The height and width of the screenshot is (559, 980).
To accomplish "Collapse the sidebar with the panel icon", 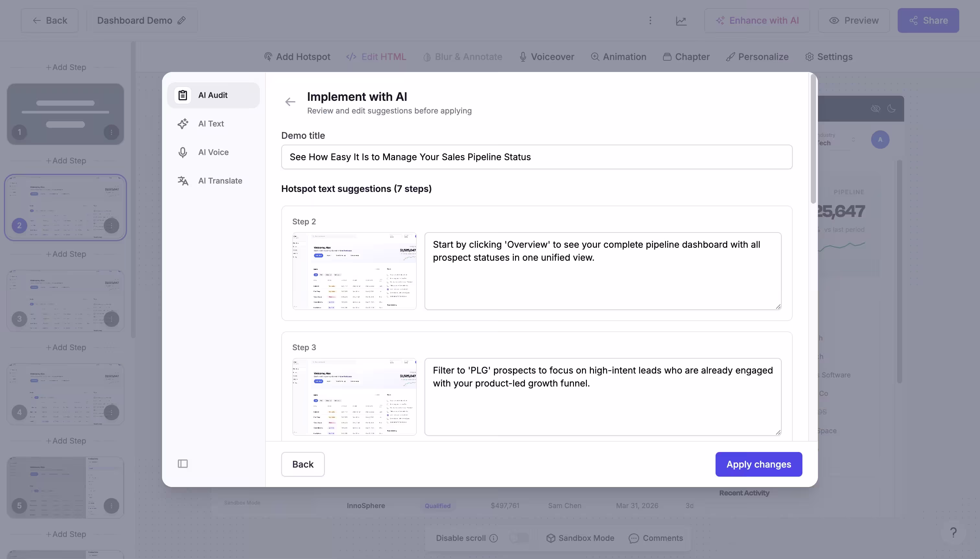I will (x=183, y=464).
